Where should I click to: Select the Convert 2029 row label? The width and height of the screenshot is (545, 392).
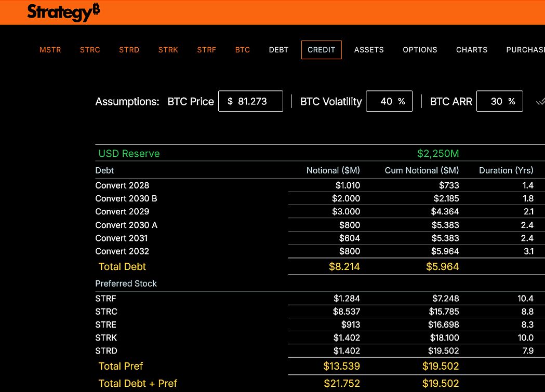point(122,211)
